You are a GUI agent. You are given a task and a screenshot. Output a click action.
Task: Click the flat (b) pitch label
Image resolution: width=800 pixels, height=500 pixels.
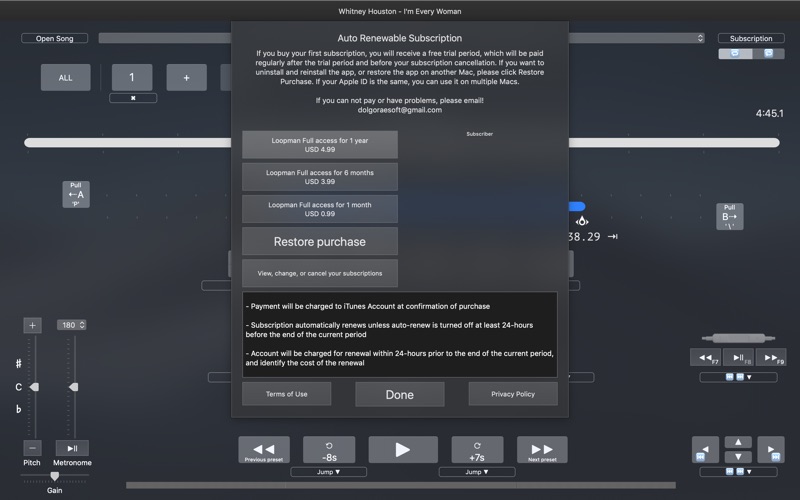coord(18,409)
